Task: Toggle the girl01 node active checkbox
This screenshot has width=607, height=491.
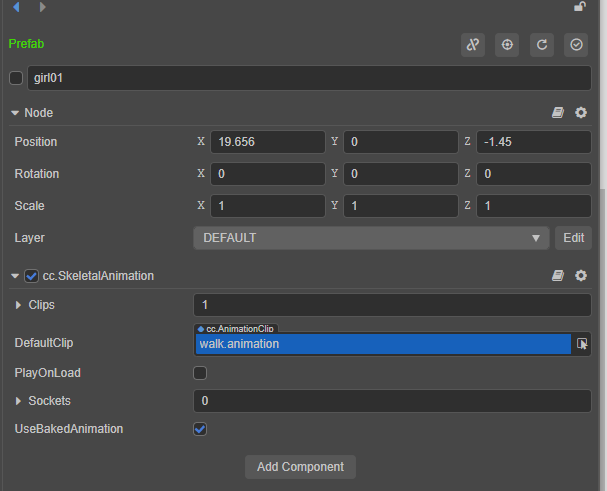Action: 16,78
